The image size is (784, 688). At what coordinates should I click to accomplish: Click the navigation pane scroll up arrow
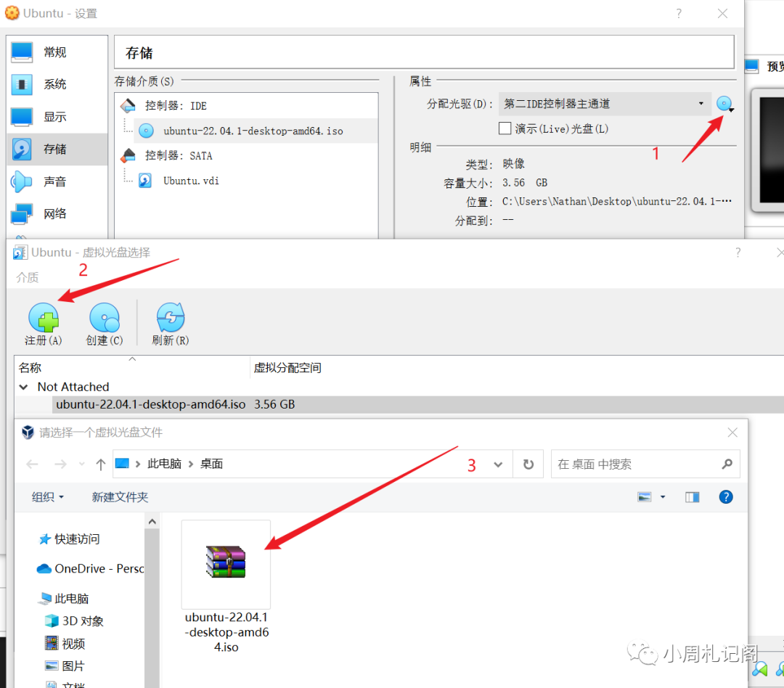[152, 522]
